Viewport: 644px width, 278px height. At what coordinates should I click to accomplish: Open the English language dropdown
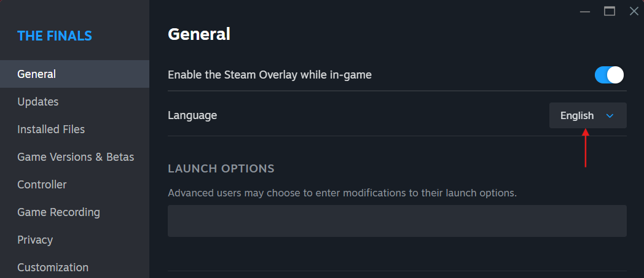[x=587, y=115]
